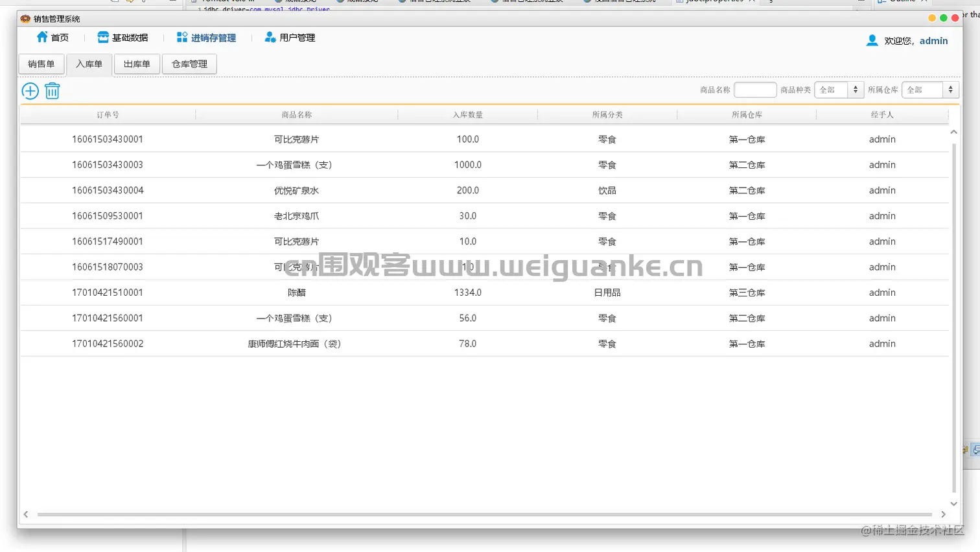
Task: Click the add new entry plus icon
Action: tap(30, 91)
